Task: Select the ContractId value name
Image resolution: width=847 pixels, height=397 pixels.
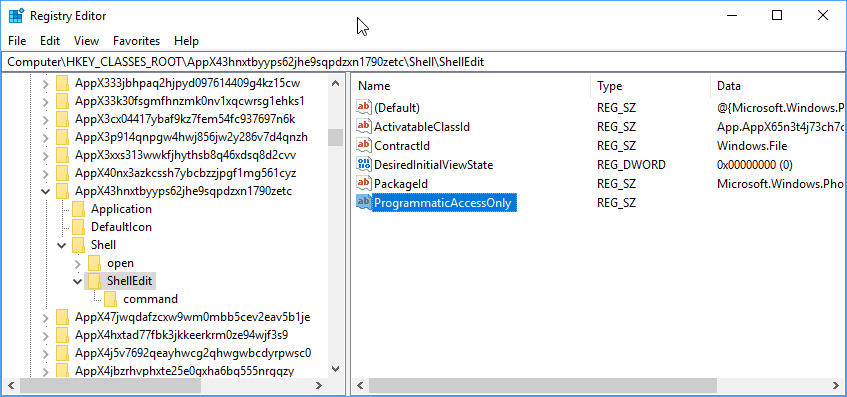Action: (402, 146)
